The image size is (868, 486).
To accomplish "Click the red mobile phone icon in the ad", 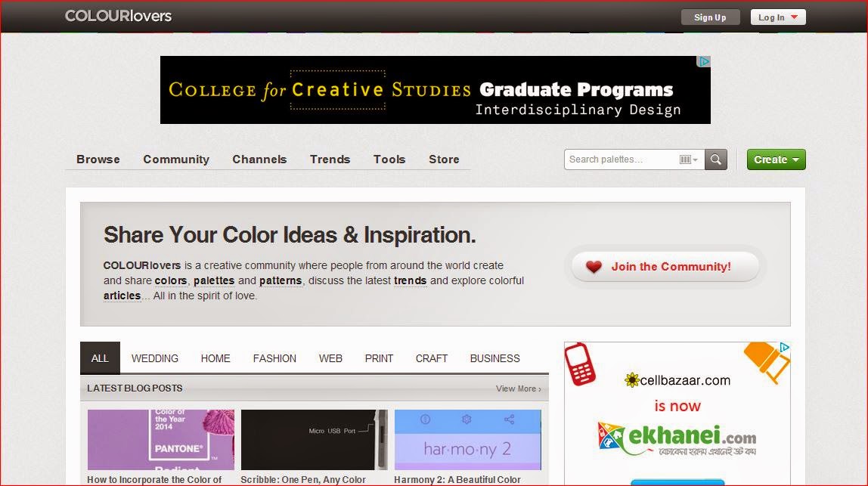I will 580,364.
